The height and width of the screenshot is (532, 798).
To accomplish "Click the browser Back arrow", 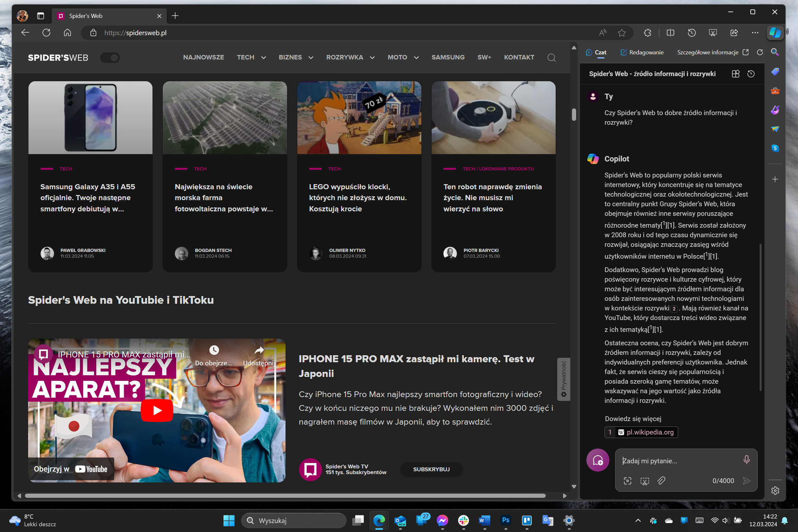I will pos(25,33).
